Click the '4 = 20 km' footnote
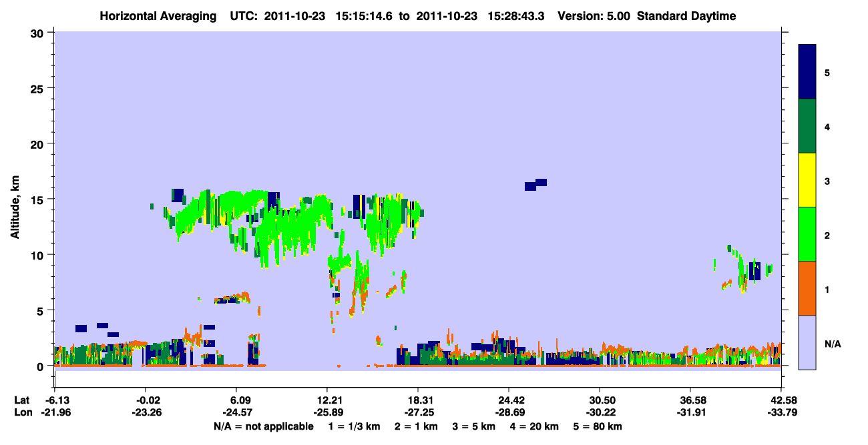868x445 pixels. (x=533, y=426)
